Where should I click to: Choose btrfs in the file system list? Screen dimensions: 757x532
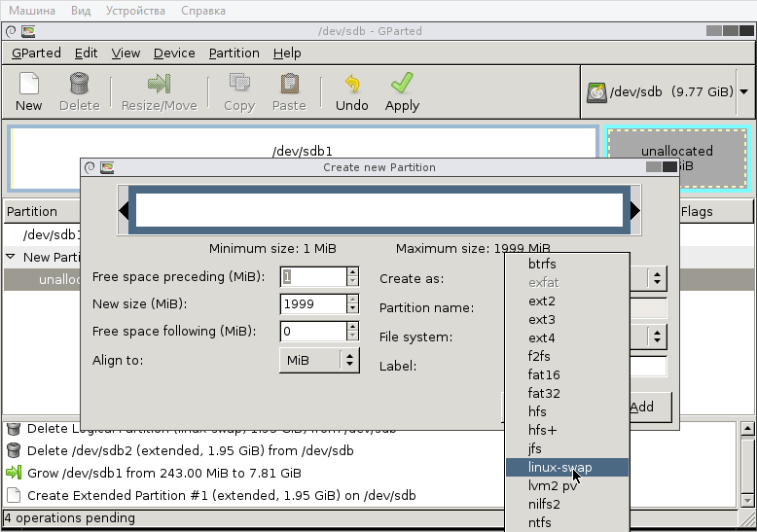coord(567,265)
